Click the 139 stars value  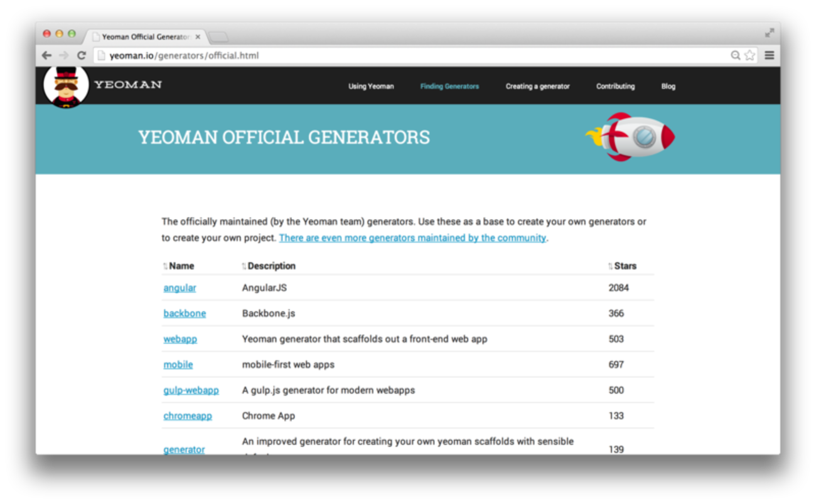click(616, 449)
